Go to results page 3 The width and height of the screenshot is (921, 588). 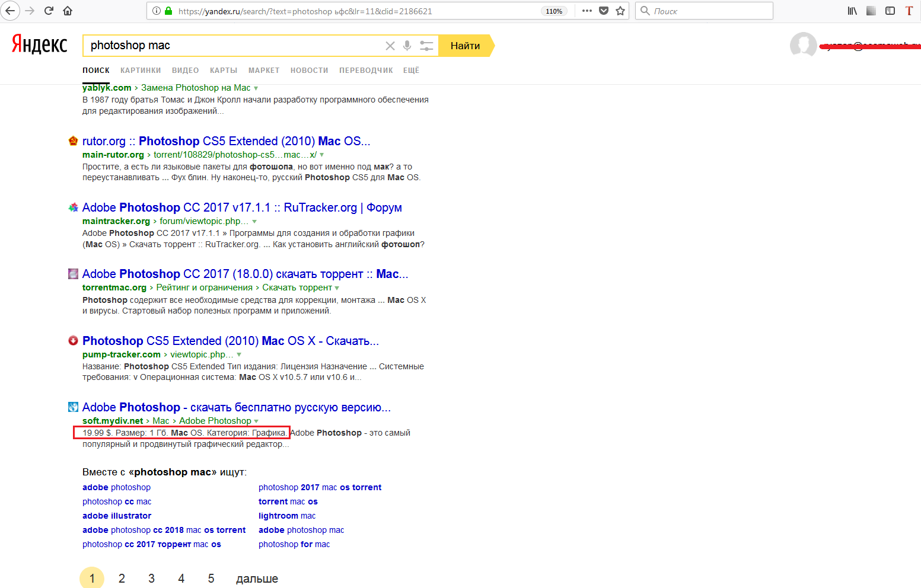point(151,579)
